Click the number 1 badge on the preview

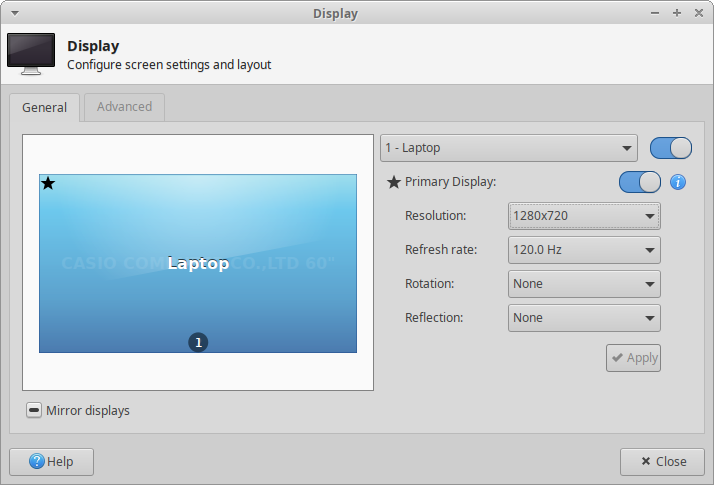[198, 342]
